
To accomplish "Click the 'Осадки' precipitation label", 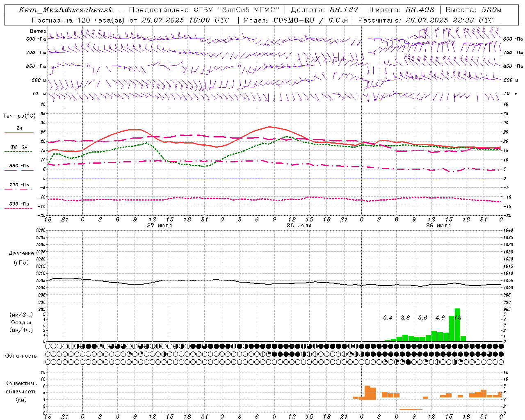I will tap(21, 322).
